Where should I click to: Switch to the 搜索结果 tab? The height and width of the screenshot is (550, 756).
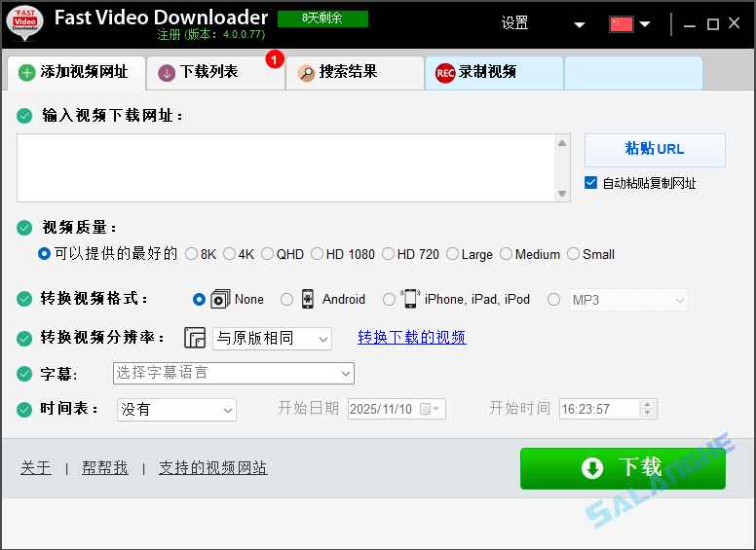pos(355,73)
